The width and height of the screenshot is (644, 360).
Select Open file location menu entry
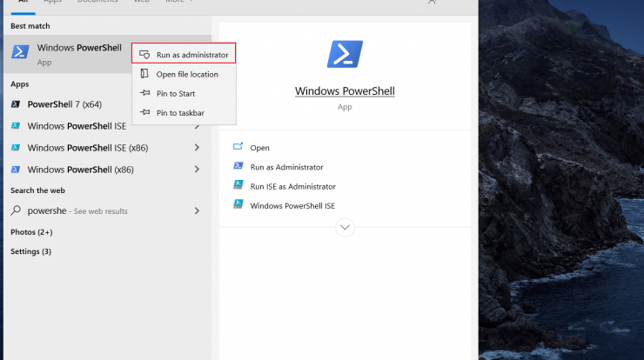[x=184, y=74]
